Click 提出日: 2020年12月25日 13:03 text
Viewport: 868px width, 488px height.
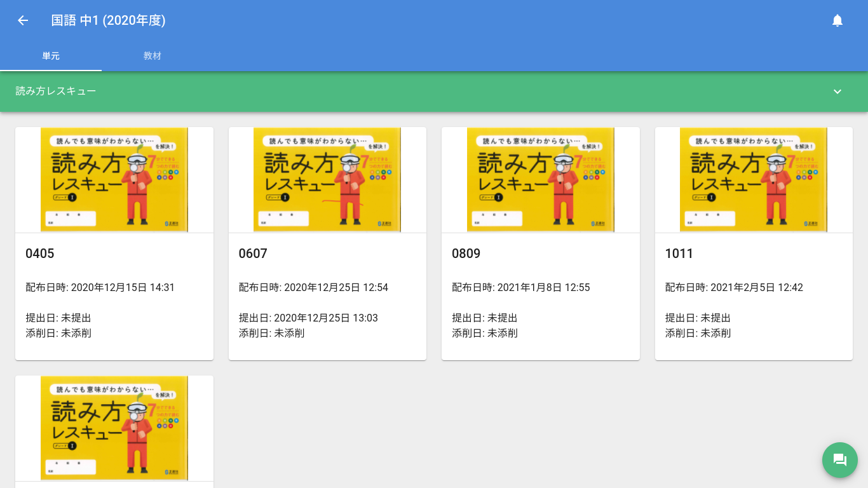tap(308, 318)
